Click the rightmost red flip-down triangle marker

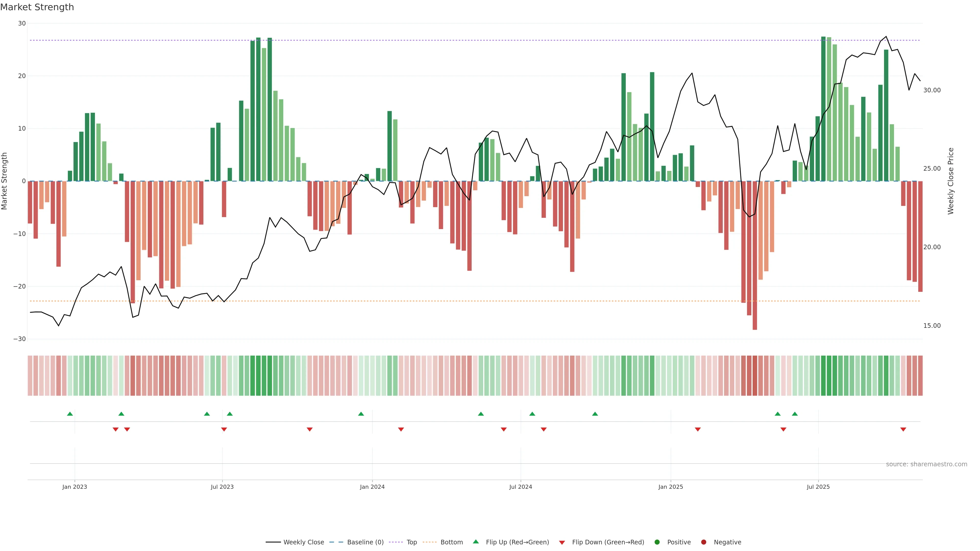coord(903,429)
